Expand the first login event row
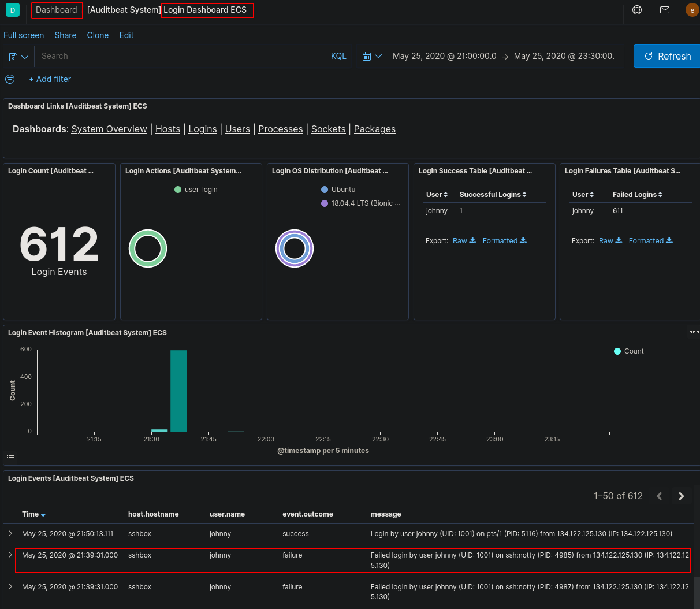Screen dimensions: 700x609 tap(10, 533)
